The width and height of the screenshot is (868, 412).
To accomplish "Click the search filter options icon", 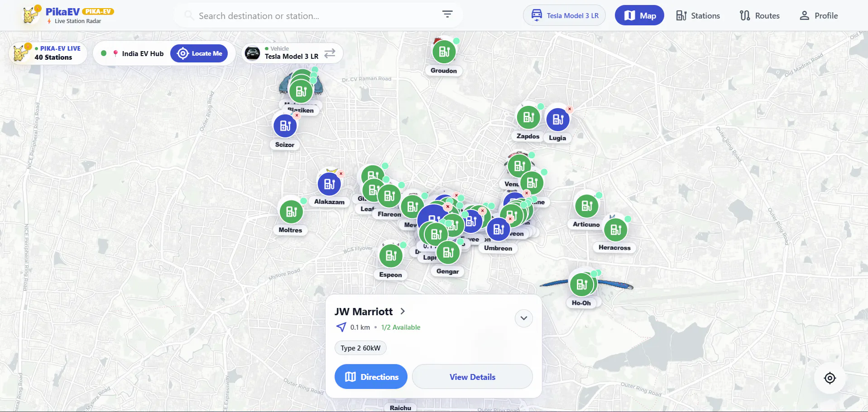I will 447,14.
